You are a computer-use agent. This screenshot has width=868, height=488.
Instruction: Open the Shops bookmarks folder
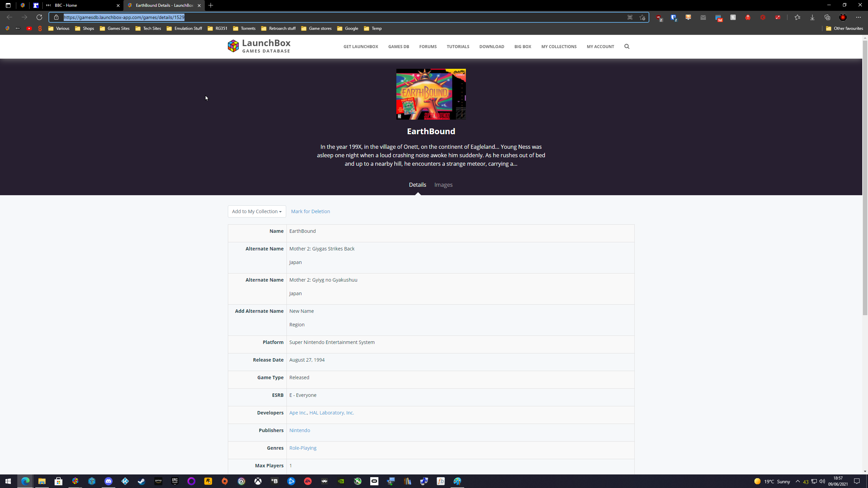84,28
